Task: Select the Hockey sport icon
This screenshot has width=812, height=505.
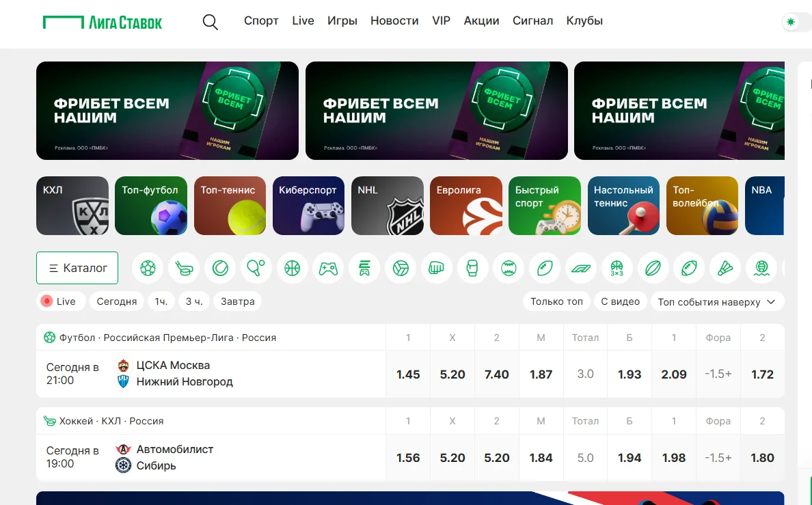Action: 185,268
